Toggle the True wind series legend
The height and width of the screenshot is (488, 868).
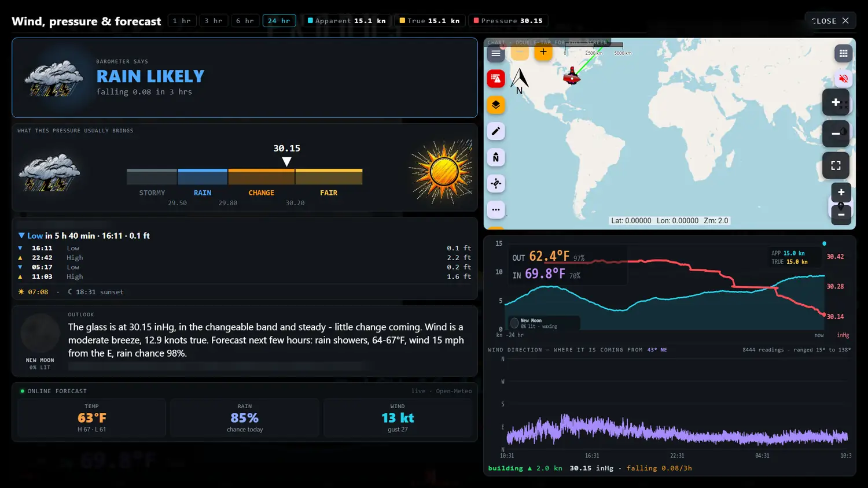pyautogui.click(x=430, y=21)
